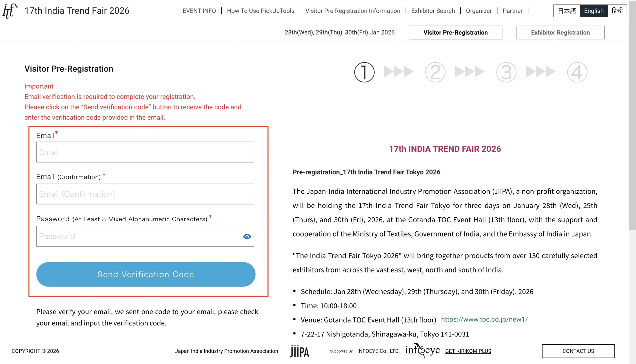Click the step 1 circle indicator

pyautogui.click(x=364, y=72)
